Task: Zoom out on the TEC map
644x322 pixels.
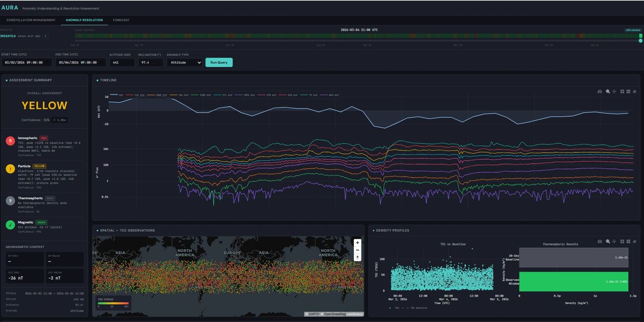Action: pyautogui.click(x=357, y=250)
